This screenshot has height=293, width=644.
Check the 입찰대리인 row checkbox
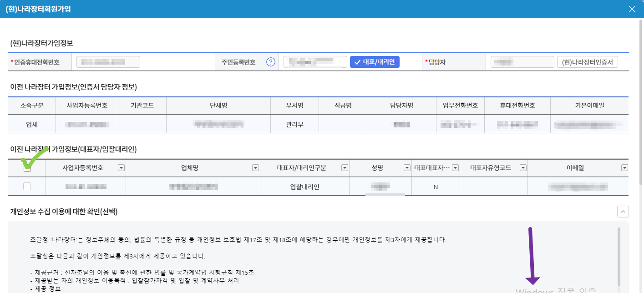tap(27, 186)
